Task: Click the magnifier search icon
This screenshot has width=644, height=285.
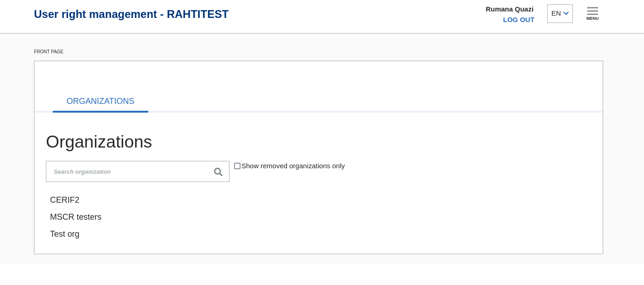Action: (218, 172)
